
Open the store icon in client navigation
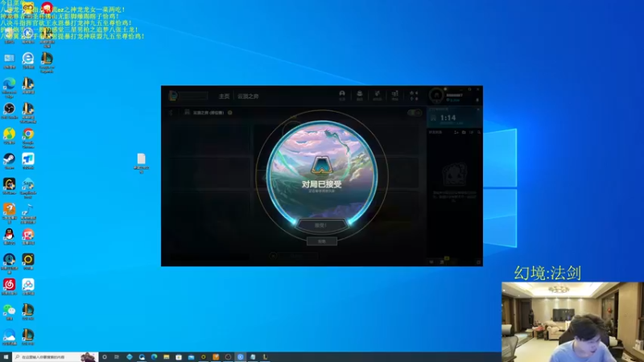click(394, 95)
